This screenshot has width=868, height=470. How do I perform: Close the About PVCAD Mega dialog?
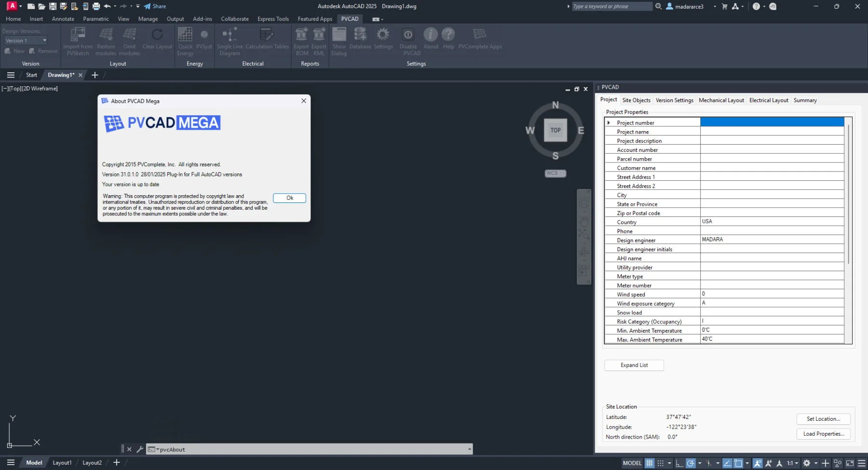304,101
